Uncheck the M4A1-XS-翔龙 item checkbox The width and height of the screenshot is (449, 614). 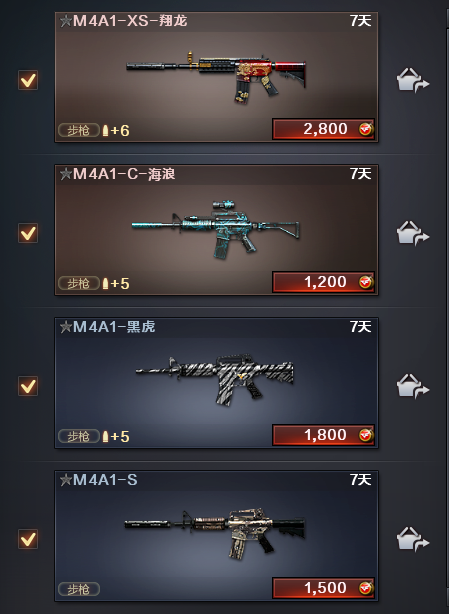[28, 80]
